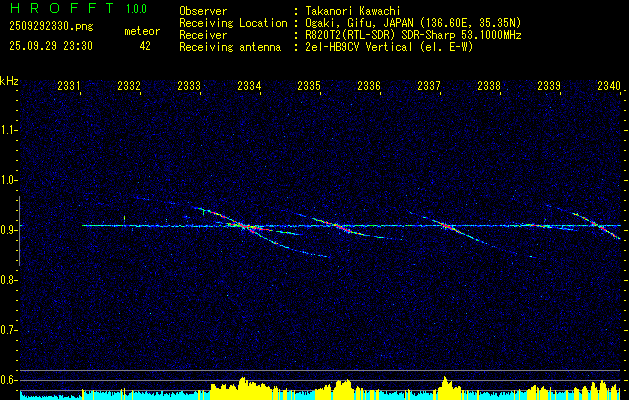Click the 0.8 kHz frequency label
This screenshot has height=400, width=629.
(x=8, y=280)
